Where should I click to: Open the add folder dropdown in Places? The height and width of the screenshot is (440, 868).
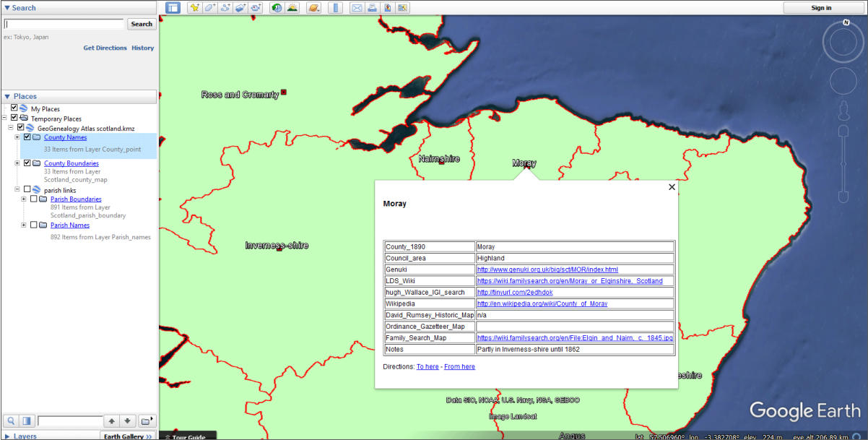click(x=147, y=420)
